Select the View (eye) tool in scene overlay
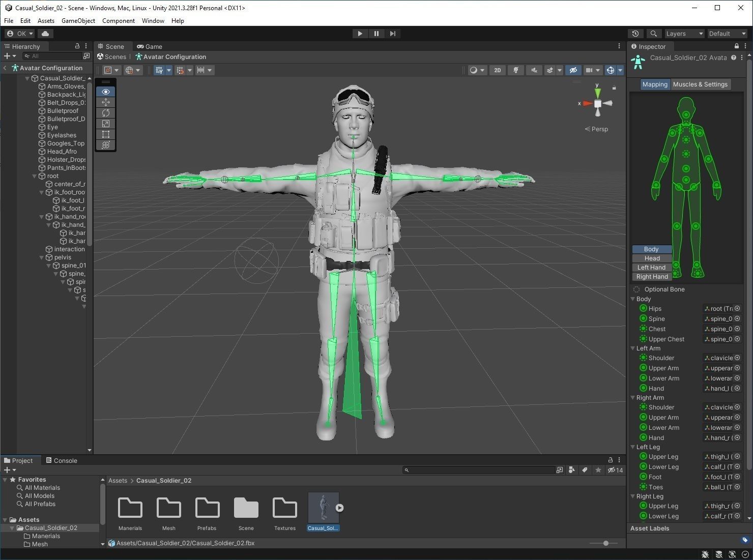The width and height of the screenshot is (753, 560). tap(106, 92)
